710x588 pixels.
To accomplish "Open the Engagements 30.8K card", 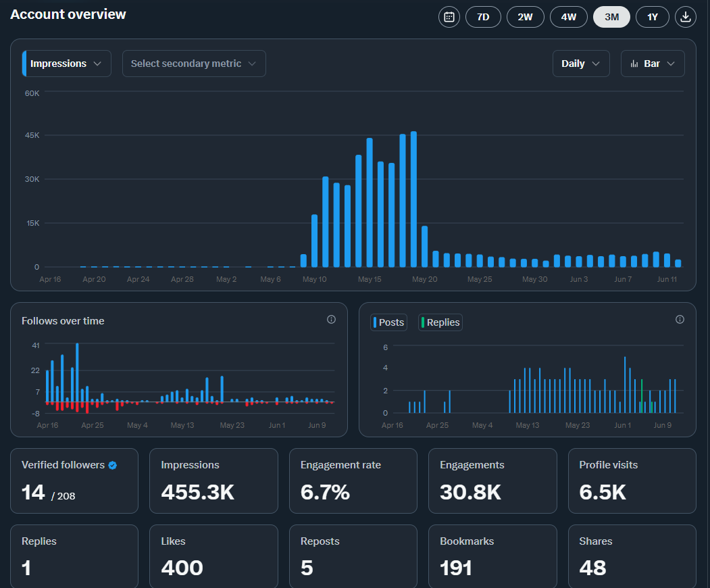I will (x=492, y=481).
